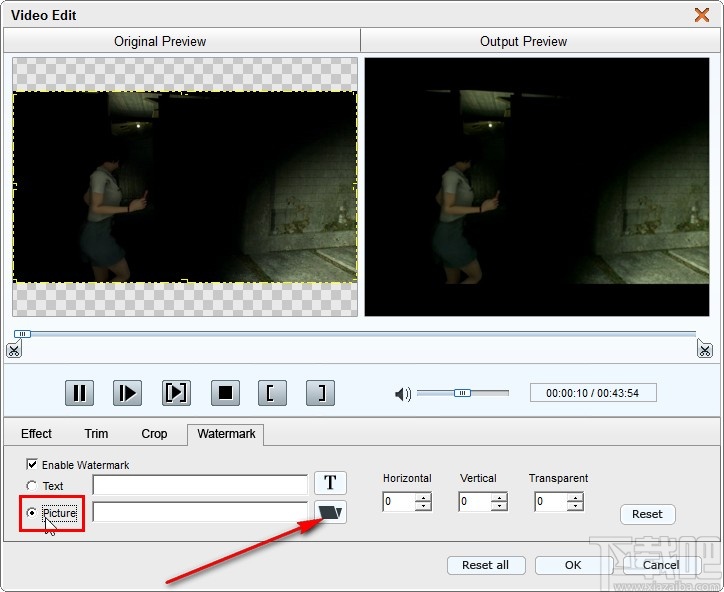
Task: Click the Reset all button
Action: [x=486, y=565]
